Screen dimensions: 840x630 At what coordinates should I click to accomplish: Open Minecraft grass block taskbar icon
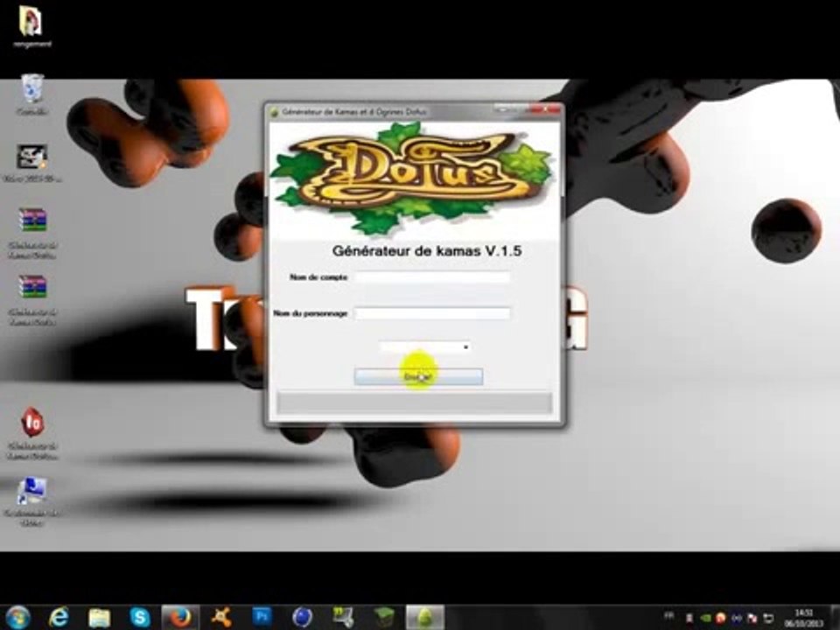pos(384,618)
